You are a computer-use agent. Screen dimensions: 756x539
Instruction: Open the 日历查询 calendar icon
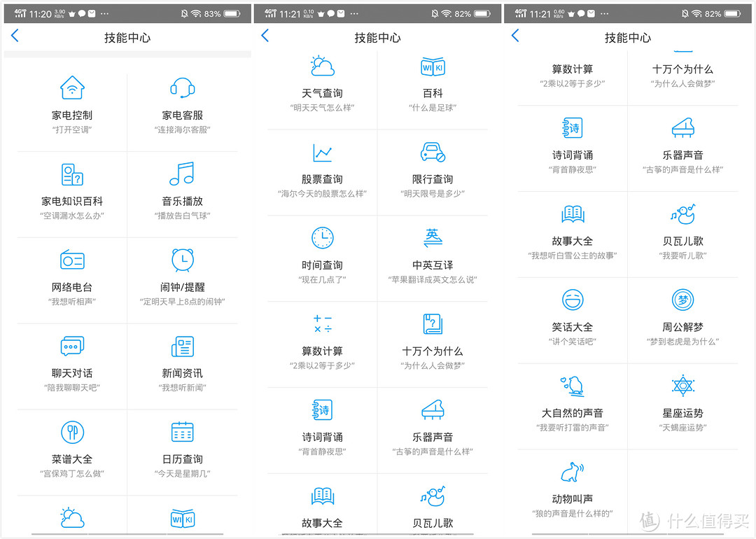tap(182, 432)
